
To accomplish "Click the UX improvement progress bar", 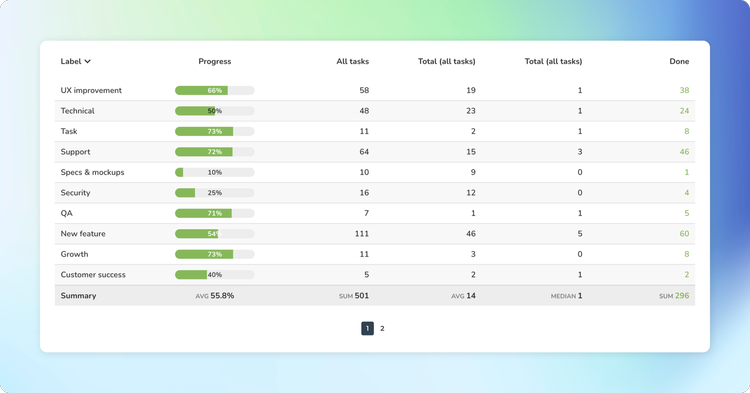I will [215, 90].
